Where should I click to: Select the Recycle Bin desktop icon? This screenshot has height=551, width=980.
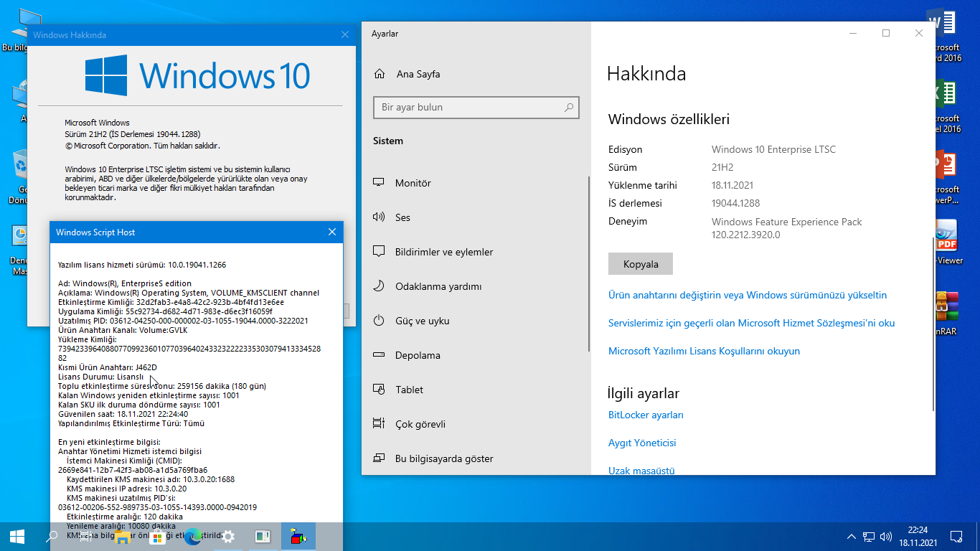pyautogui.click(x=19, y=176)
